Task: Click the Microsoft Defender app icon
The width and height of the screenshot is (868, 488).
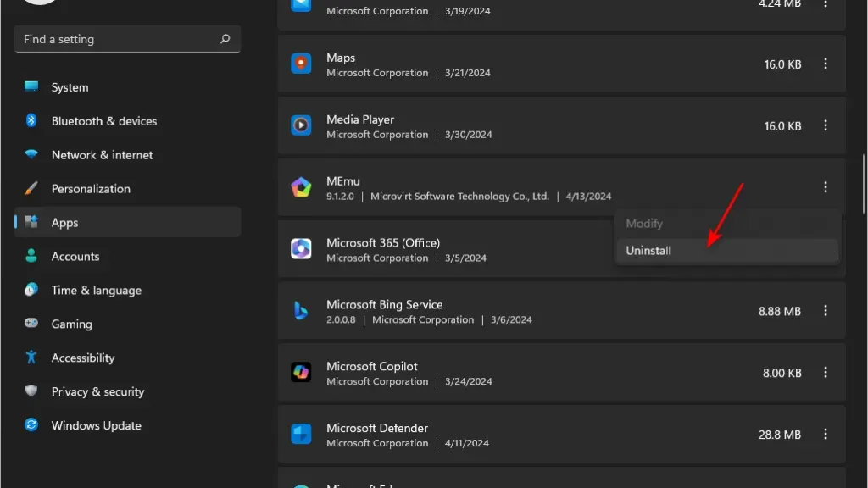Action: [301, 434]
